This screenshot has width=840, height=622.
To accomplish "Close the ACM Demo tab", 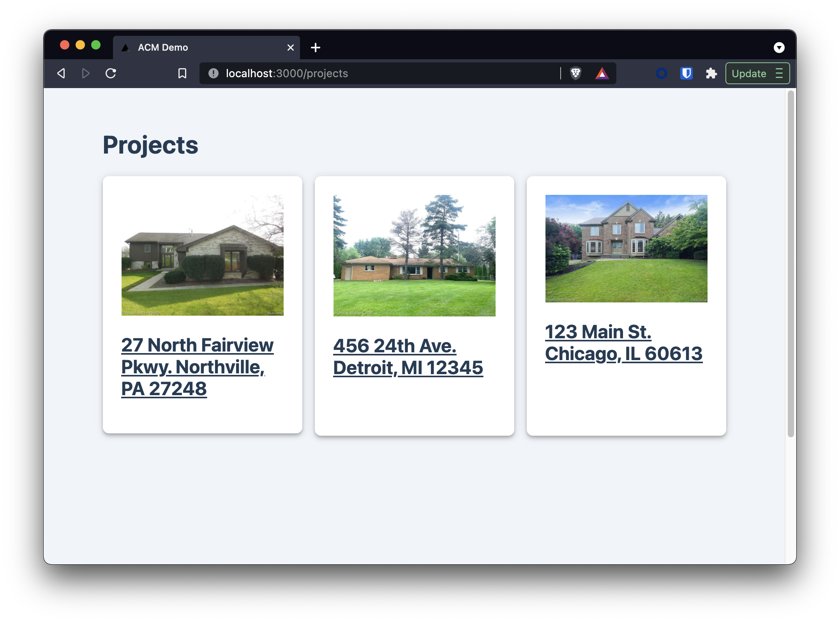I will click(291, 48).
